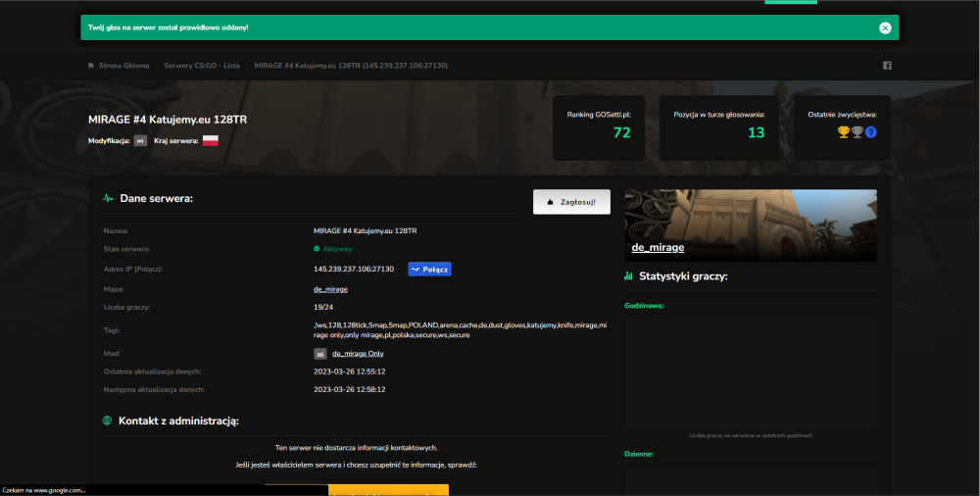980x496 pixels.
Task: Click the gold trophy icon
Action: pyautogui.click(x=844, y=132)
